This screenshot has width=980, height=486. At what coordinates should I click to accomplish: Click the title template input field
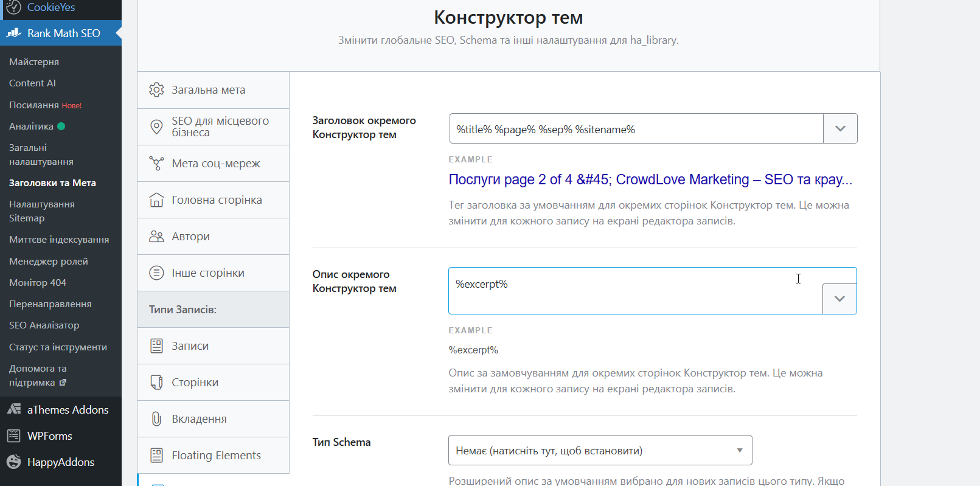(636, 129)
